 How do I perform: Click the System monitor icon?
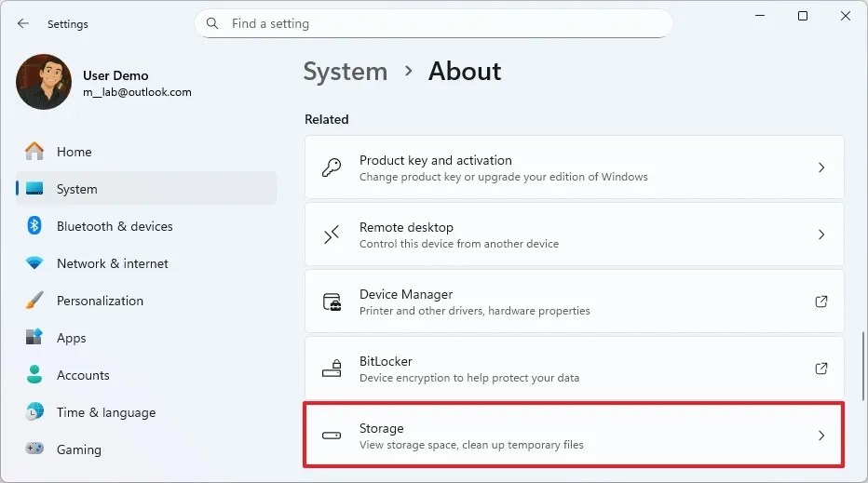[x=34, y=189]
